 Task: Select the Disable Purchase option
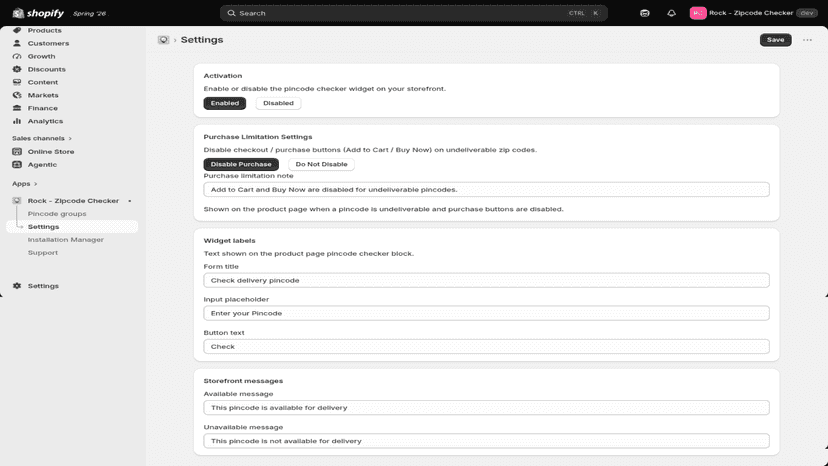pyautogui.click(x=241, y=164)
